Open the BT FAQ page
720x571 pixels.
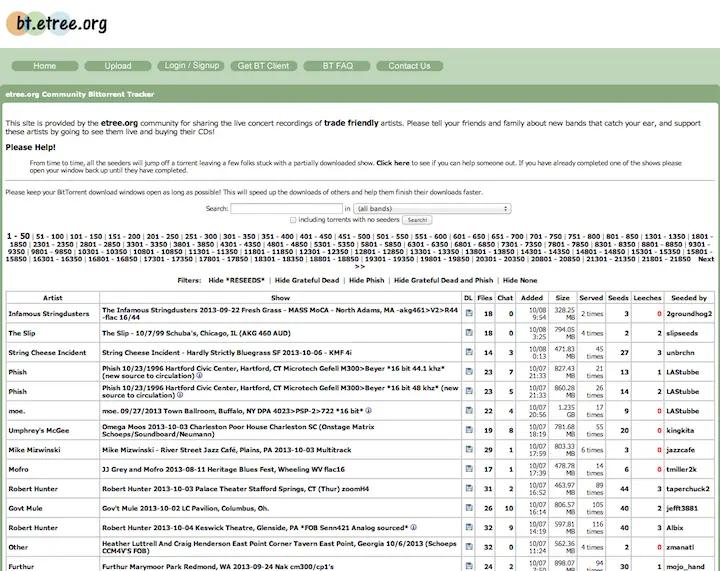337,66
